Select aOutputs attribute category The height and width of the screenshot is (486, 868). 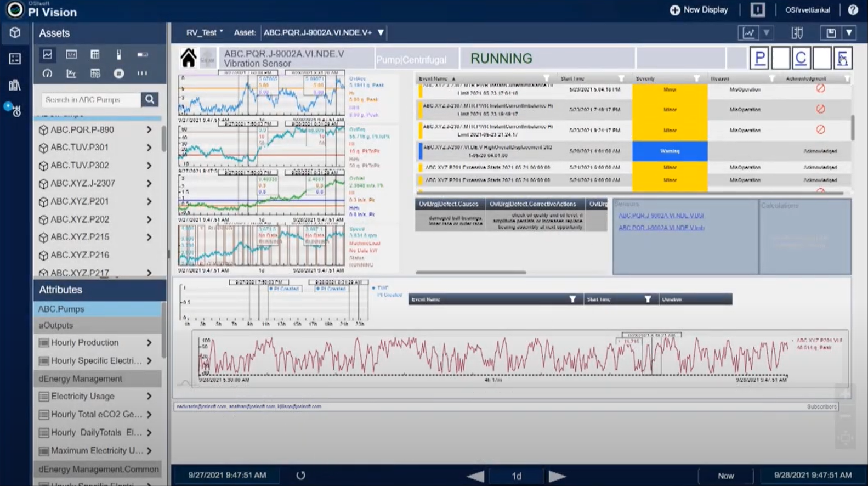click(x=98, y=325)
